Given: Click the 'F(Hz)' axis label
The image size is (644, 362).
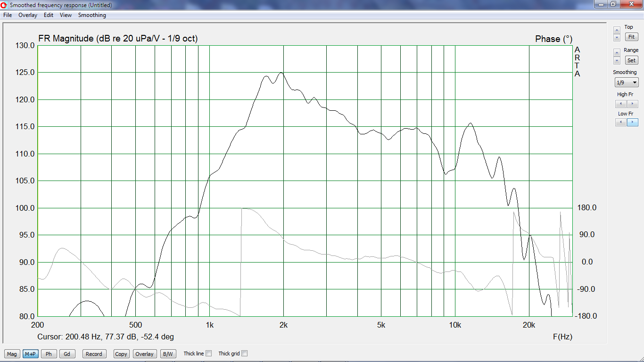Looking at the screenshot, I should pos(562,337).
